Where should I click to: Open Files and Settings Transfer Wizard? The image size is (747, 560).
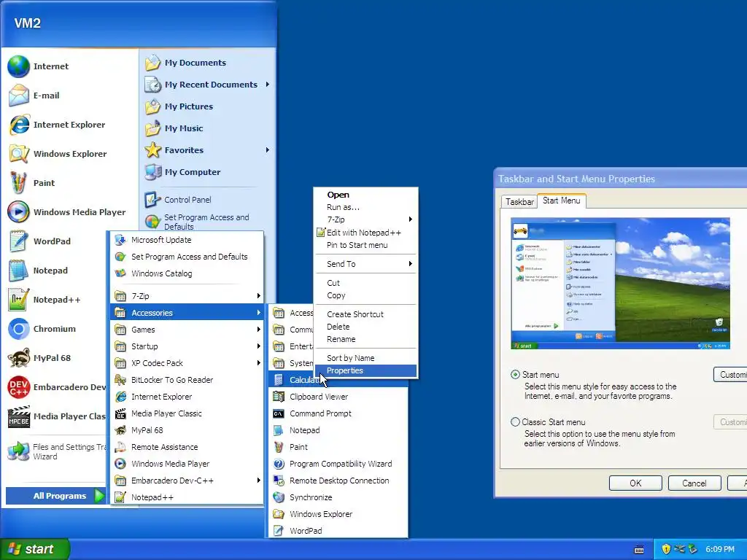(x=57, y=451)
